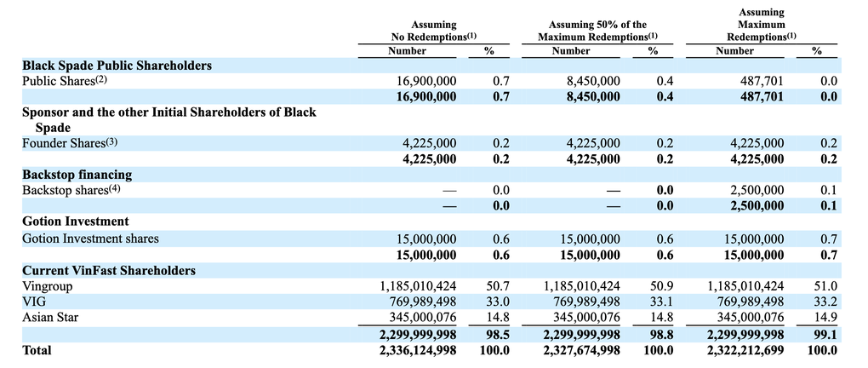Screen dimensions: 868x368
Task: Click total value 2,336,124,998
Action: coord(418,350)
